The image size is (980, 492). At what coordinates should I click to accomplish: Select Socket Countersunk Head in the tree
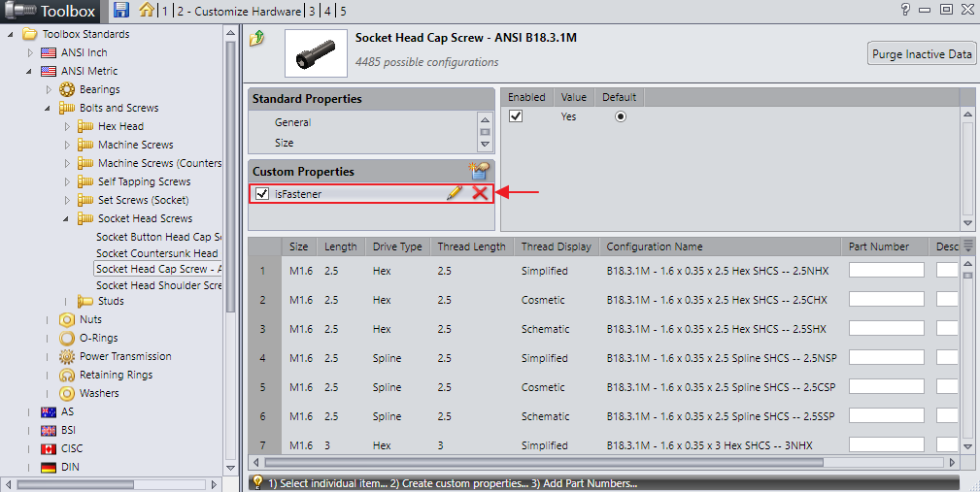(x=156, y=253)
